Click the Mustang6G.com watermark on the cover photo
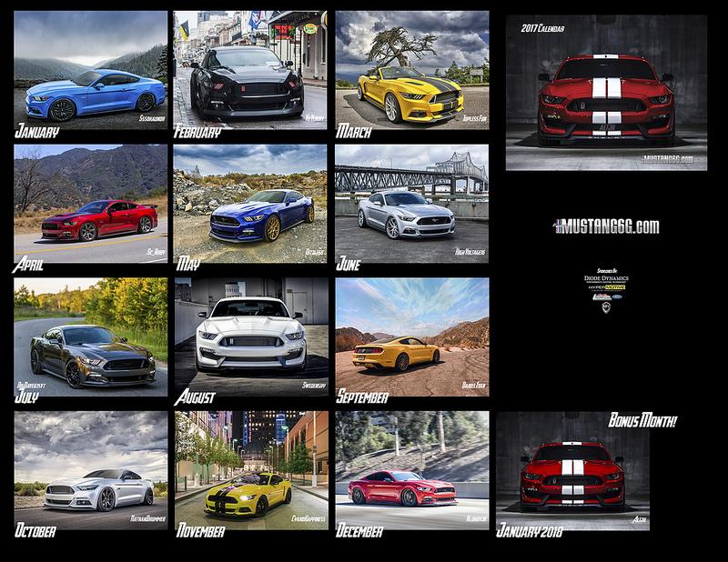Image resolution: width=728 pixels, height=562 pixels. coord(668,159)
